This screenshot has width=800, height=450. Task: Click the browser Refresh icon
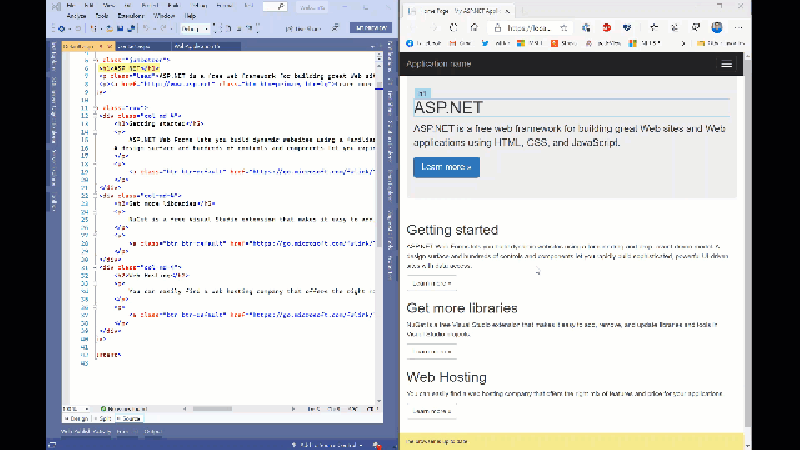[x=454, y=28]
